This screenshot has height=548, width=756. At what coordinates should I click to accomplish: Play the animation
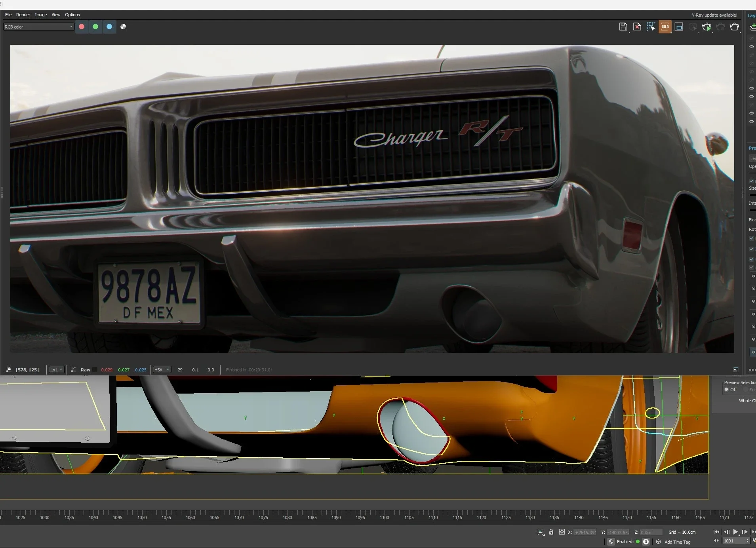pyautogui.click(x=736, y=532)
